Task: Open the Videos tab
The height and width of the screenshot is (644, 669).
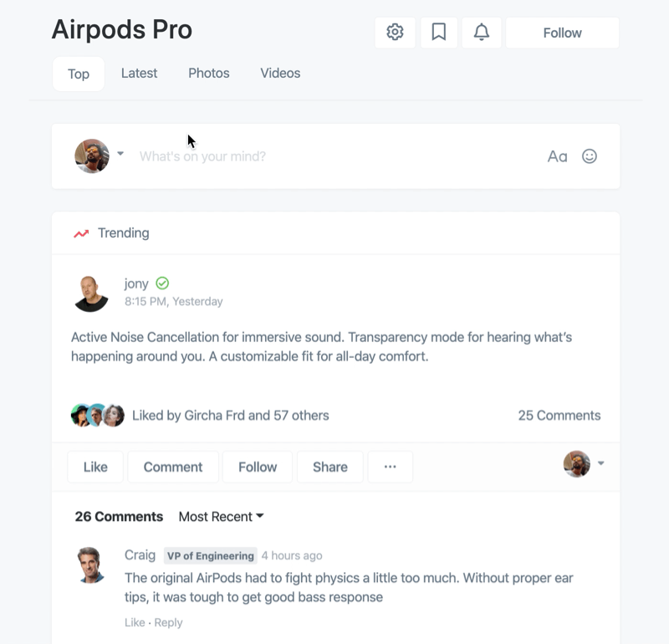Action: 280,74
